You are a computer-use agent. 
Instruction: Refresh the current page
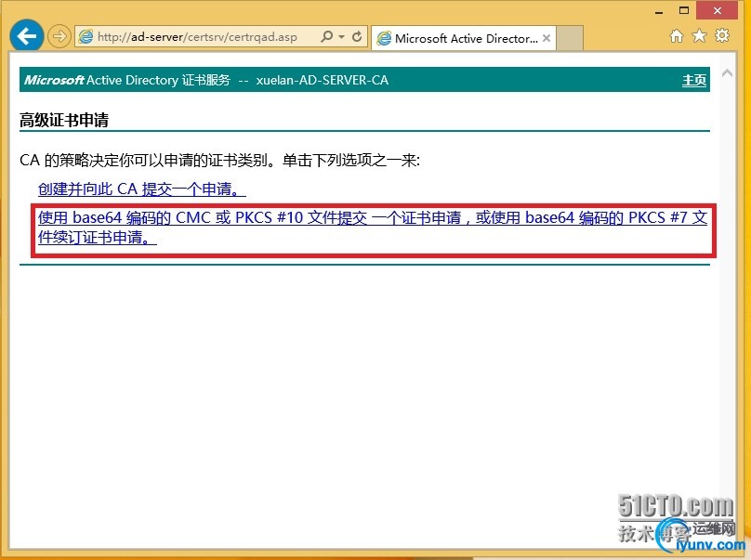(357, 36)
